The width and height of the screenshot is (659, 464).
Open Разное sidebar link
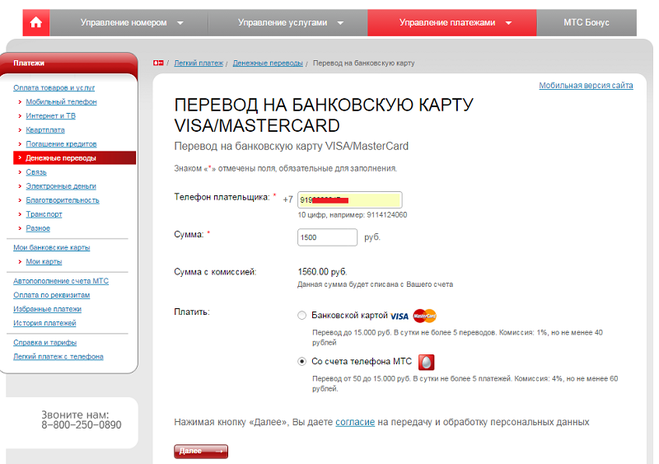(38, 228)
